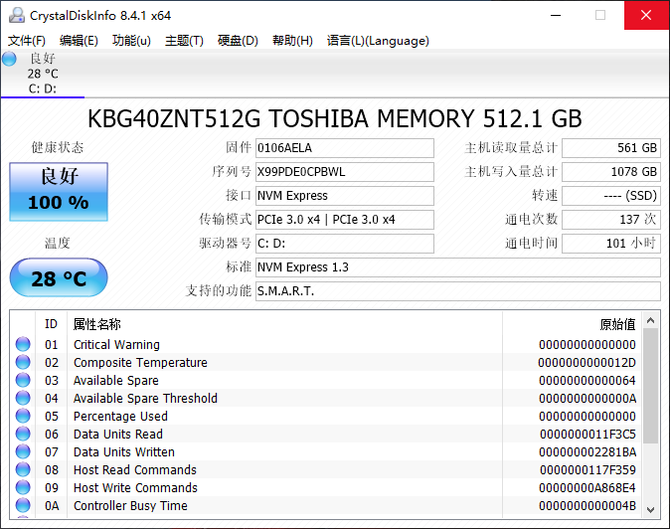Open the 硬盘(D) menu
The width and height of the screenshot is (670, 529).
coord(238,41)
